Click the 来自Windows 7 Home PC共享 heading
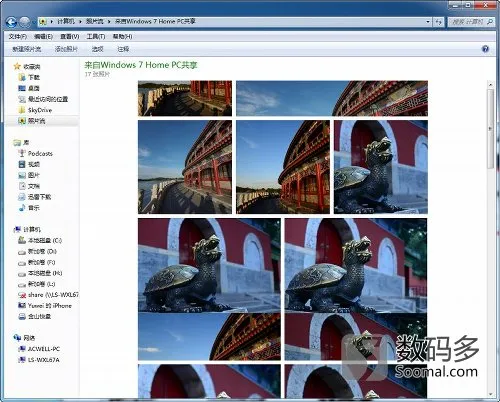 tap(141, 65)
